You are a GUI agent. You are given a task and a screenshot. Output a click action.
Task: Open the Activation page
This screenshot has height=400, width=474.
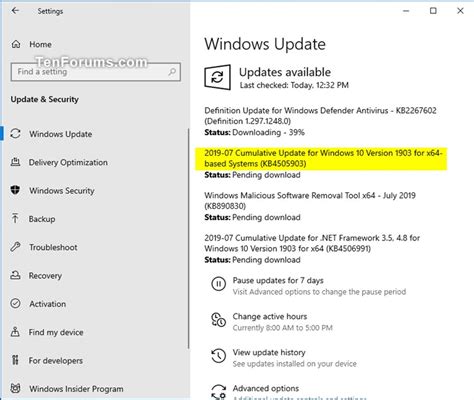pos(48,304)
